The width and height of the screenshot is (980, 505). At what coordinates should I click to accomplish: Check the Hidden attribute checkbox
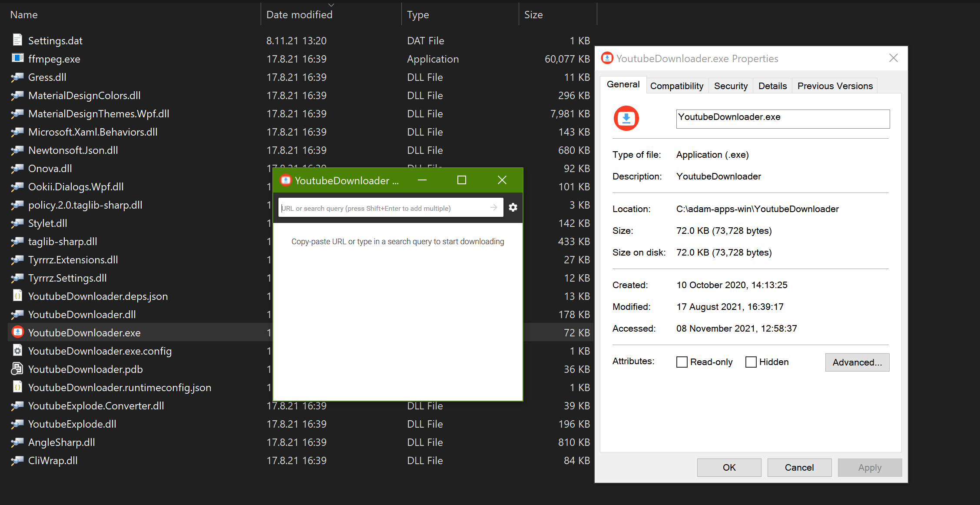pyautogui.click(x=751, y=362)
